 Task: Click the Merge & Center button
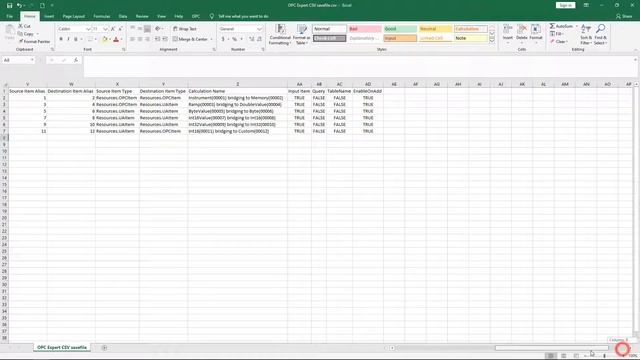[190, 39]
